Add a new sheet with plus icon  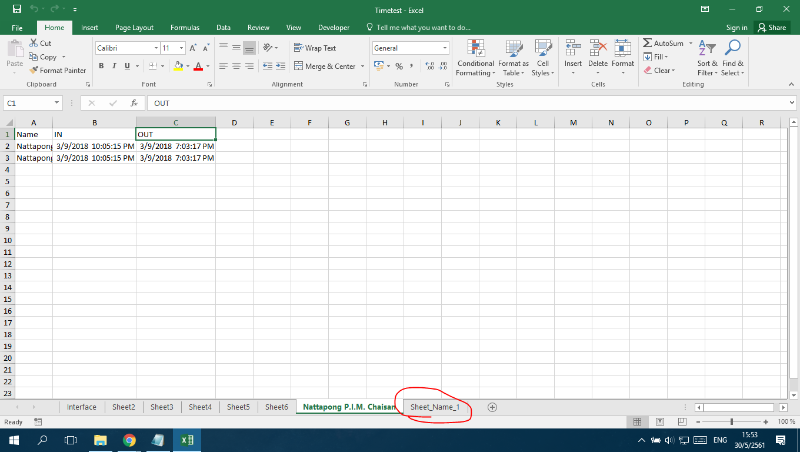[492, 407]
